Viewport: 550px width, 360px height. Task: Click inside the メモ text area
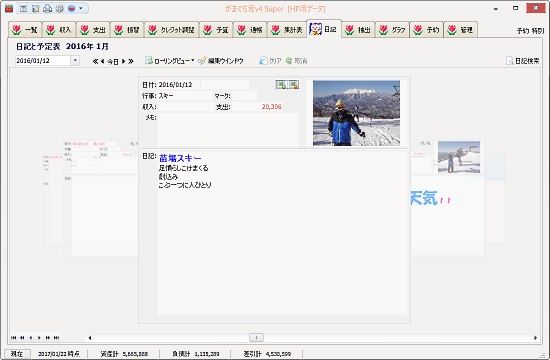pyautogui.click(x=228, y=129)
